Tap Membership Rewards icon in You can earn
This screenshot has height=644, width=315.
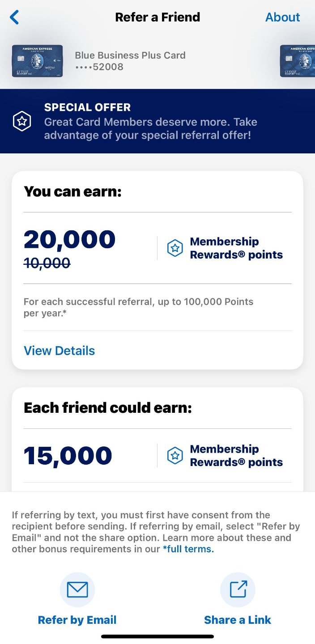pos(175,248)
